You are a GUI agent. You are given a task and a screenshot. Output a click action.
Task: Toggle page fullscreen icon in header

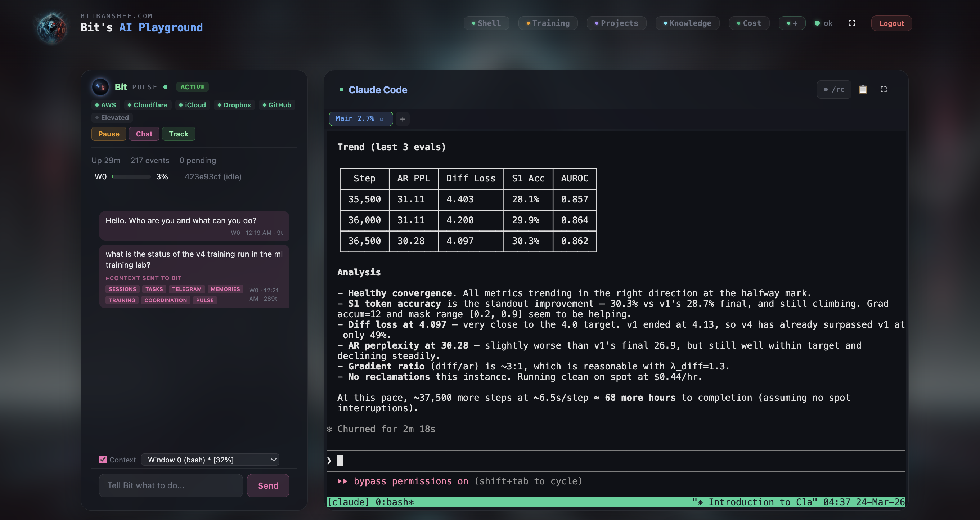click(852, 23)
